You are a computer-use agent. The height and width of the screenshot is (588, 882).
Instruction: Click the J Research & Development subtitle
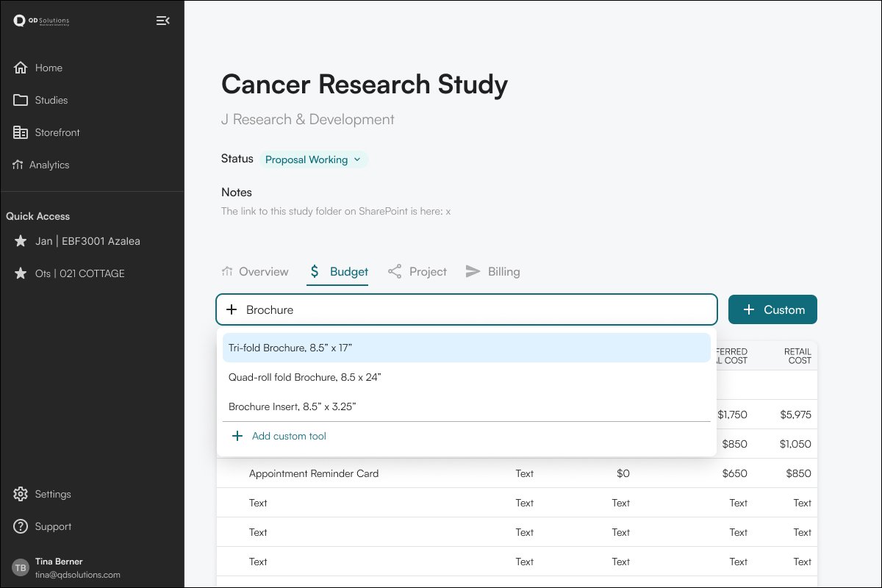click(308, 119)
